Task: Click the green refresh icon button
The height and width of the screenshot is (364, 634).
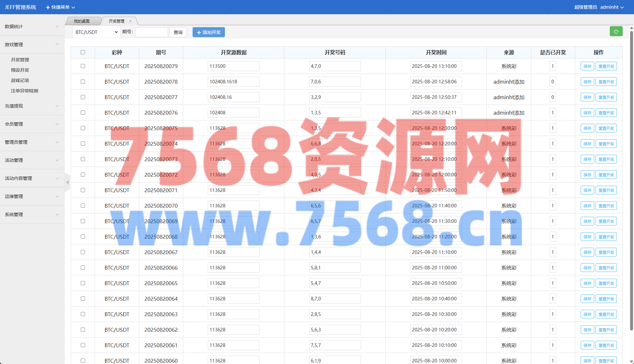Action: coord(616,32)
